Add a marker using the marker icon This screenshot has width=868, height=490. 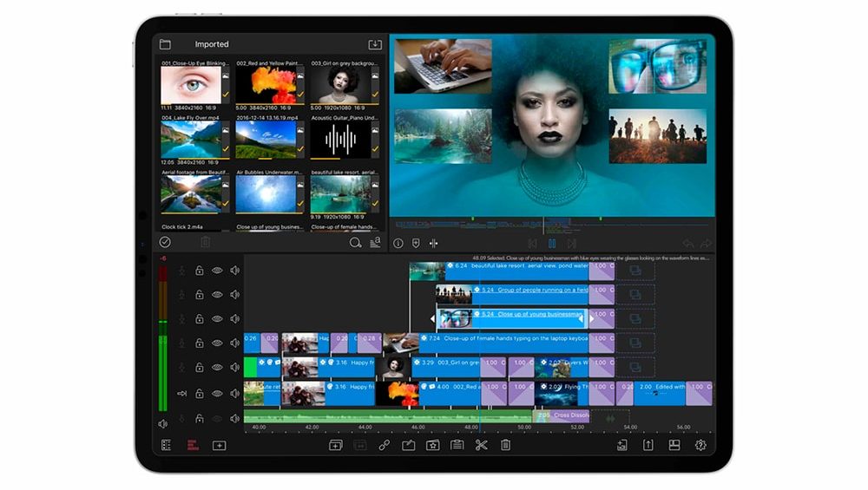click(x=416, y=244)
